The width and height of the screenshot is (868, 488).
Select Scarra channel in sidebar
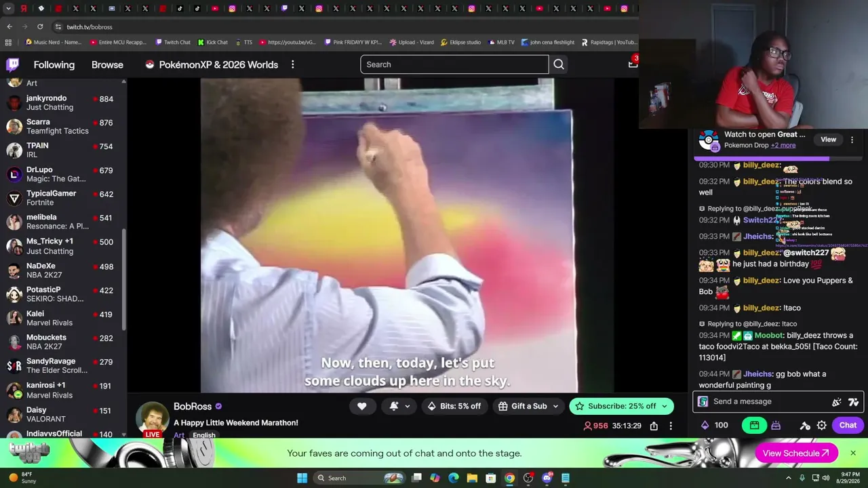pyautogui.click(x=63, y=127)
